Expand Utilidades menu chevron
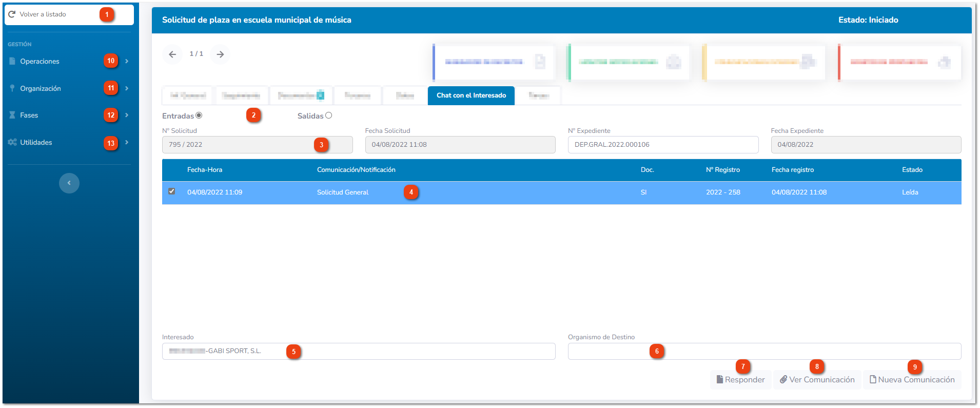 click(127, 142)
